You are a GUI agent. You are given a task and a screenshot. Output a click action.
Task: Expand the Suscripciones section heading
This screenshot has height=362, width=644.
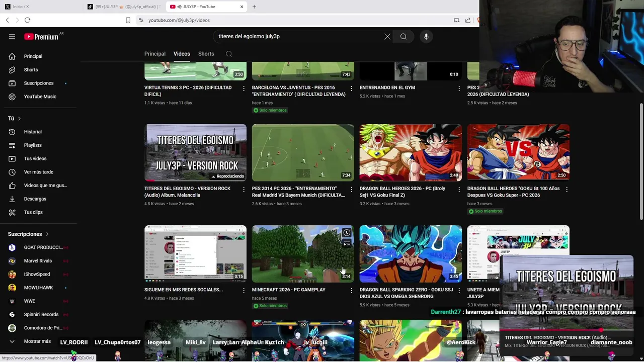[28, 234]
